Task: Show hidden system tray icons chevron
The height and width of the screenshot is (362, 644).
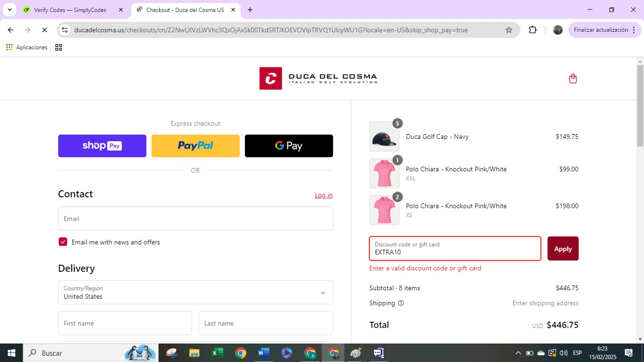Action: [518, 353]
